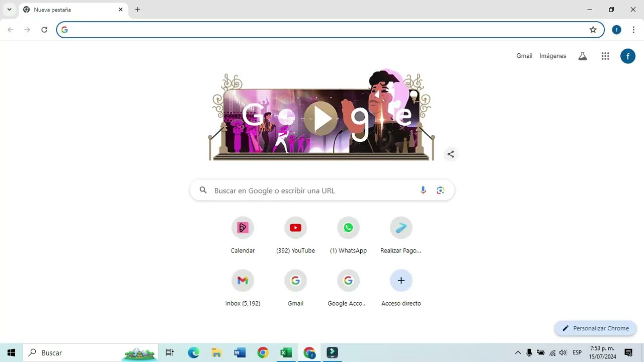
Task: Select the Nueva pestaña tab
Action: click(73, 10)
